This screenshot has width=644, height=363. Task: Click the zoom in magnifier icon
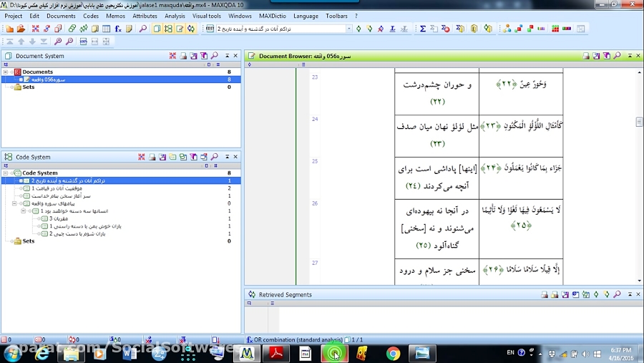point(58,42)
